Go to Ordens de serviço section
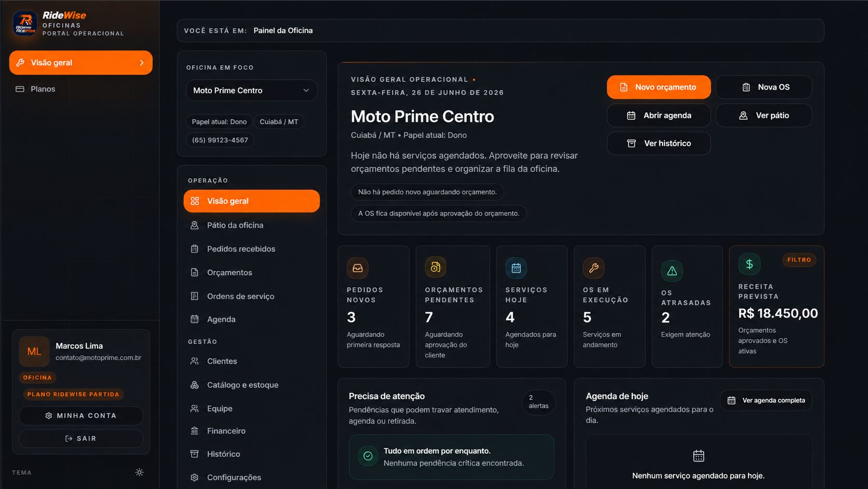868x489 pixels. click(x=251, y=296)
